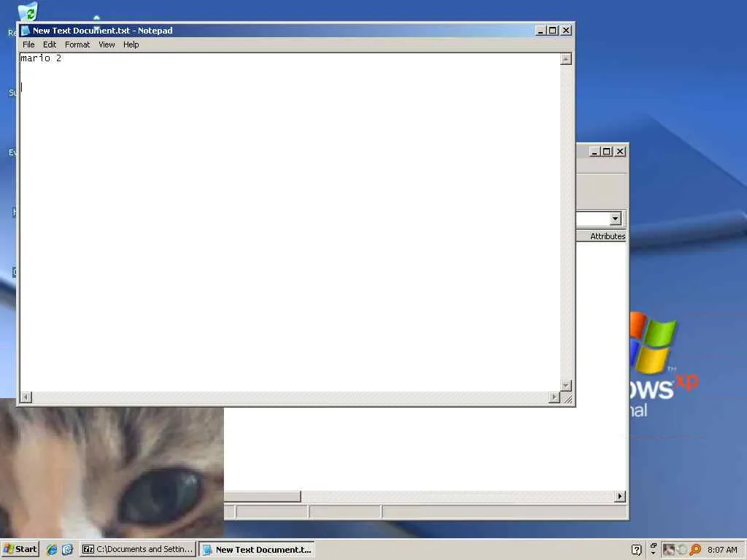Image resolution: width=747 pixels, height=560 pixels.
Task: Click the orange magnifier tray icon
Action: click(695, 550)
